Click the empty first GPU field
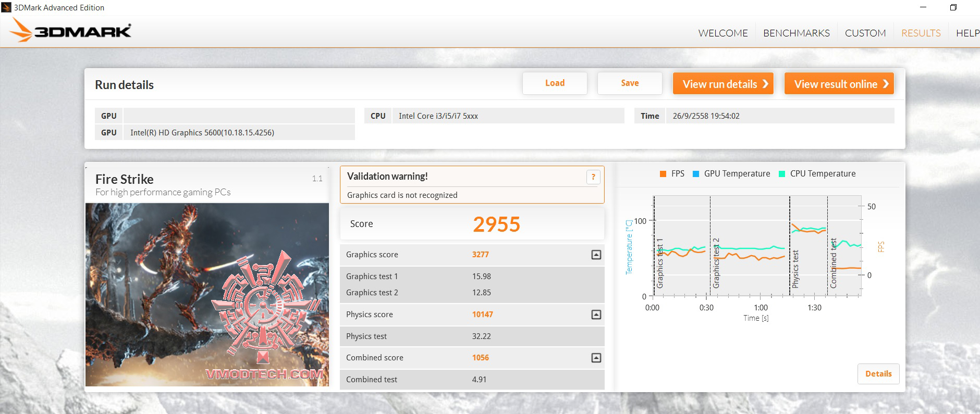The image size is (980, 414). coord(239,116)
